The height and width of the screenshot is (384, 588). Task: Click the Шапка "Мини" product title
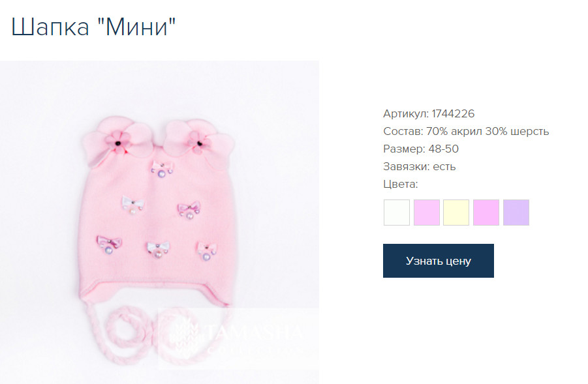93,27
